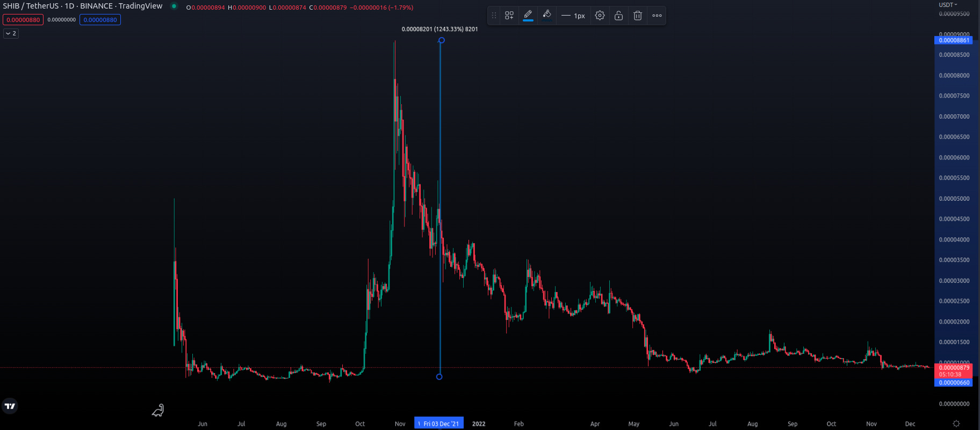Click the price range label 0.00008201 (1243.33%)

pos(439,29)
